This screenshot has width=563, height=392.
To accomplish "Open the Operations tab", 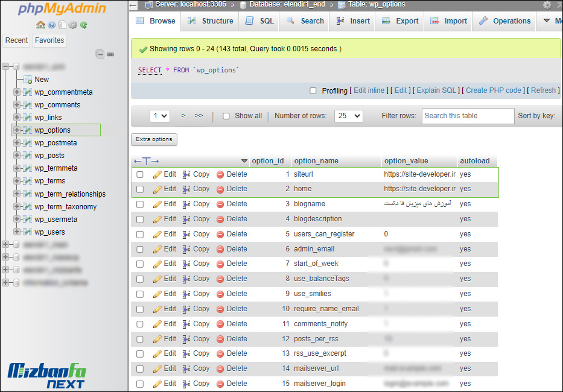I will coord(504,21).
